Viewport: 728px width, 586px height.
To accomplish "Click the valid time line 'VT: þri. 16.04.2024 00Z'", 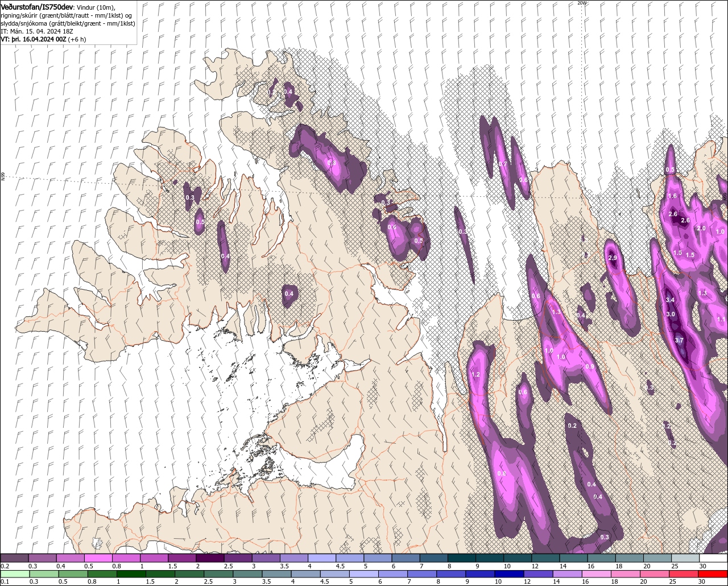I will click(x=34, y=39).
